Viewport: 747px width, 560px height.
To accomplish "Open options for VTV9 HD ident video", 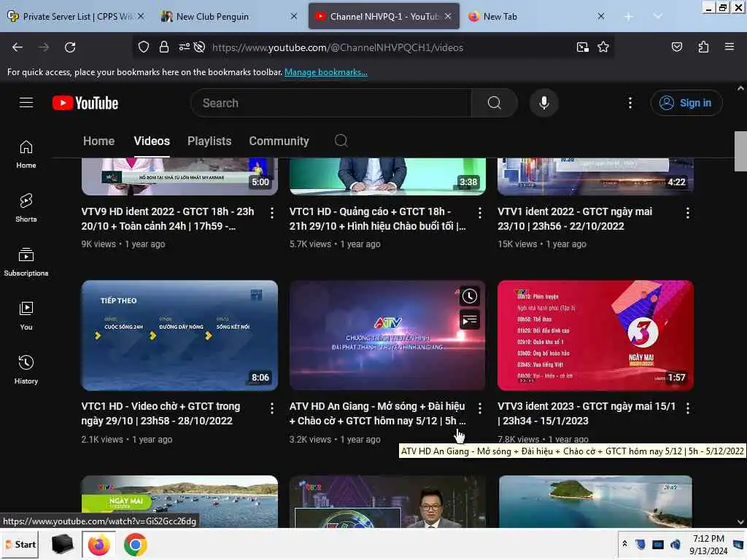I will (x=271, y=213).
